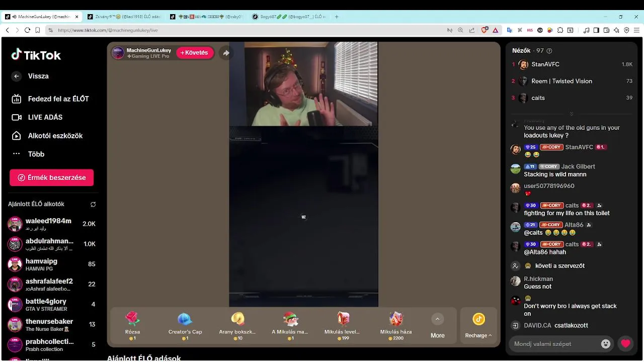
Task: Open the Recharge coin menu
Action: coord(478,326)
